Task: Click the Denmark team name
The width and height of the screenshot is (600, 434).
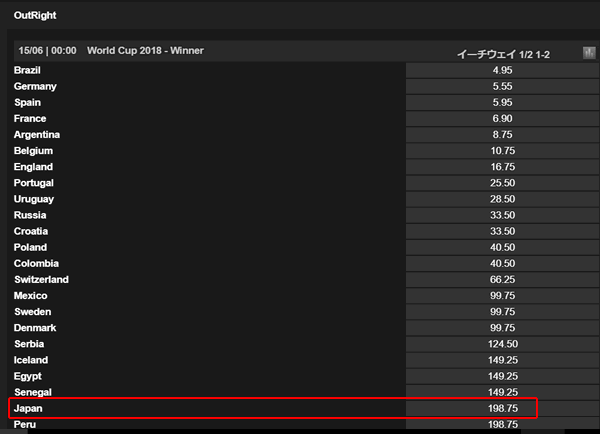Action: [x=35, y=328]
